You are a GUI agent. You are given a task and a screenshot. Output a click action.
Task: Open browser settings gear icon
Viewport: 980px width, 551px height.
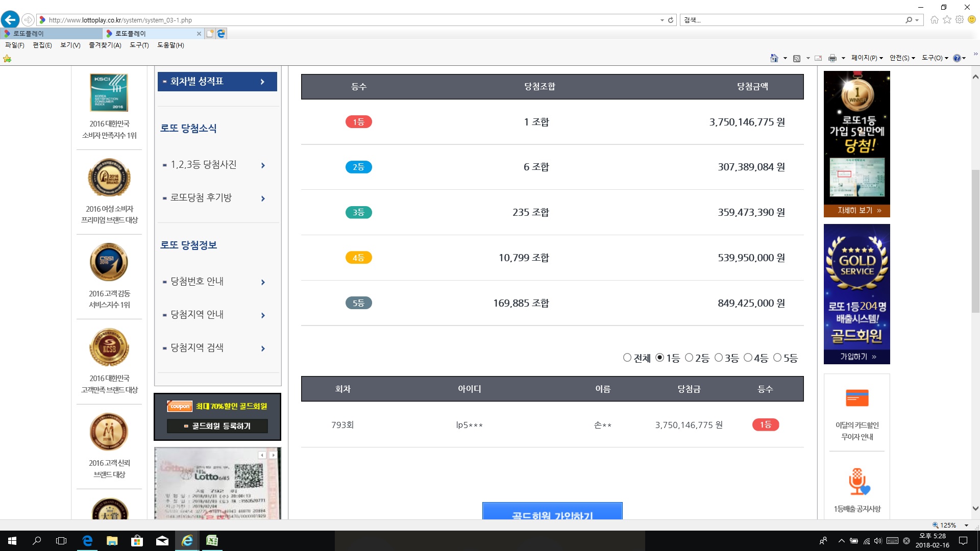pyautogui.click(x=960, y=20)
